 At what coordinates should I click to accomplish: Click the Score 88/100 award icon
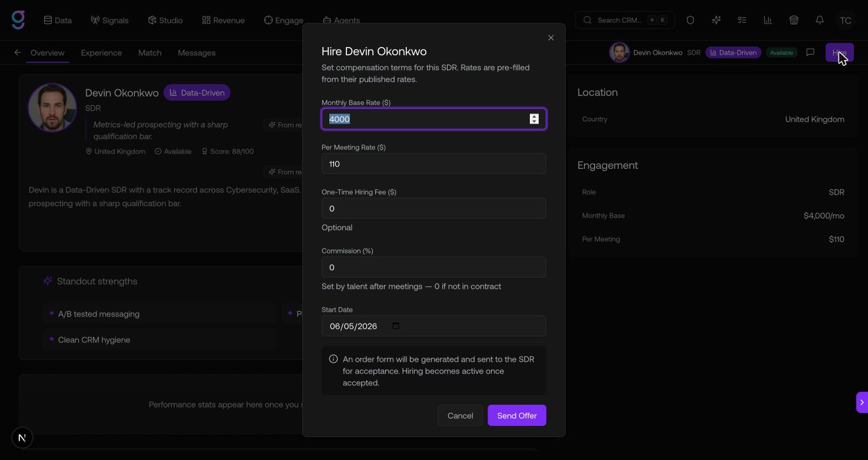coord(205,151)
